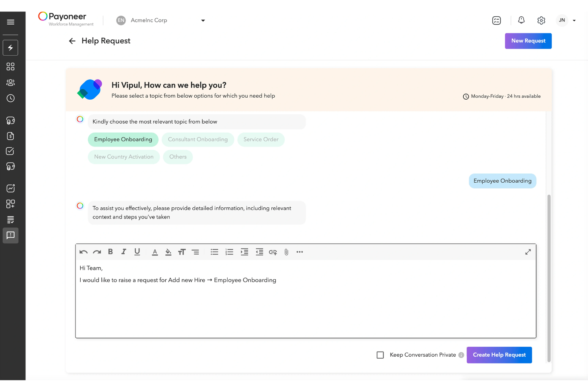Screen dimensions: 588x392
Task: Click the Payoneer logo
Action: click(x=66, y=19)
